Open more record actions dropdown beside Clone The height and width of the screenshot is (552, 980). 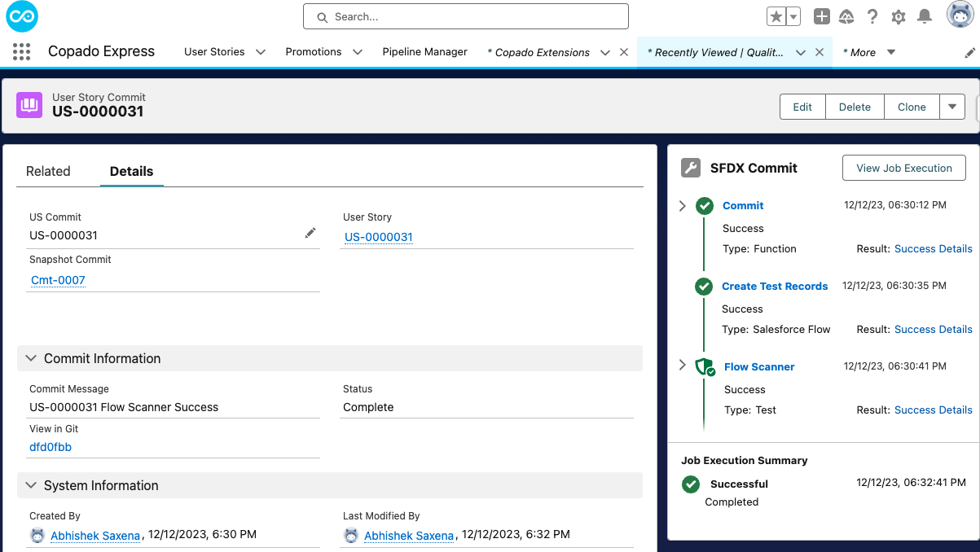pyautogui.click(x=952, y=107)
